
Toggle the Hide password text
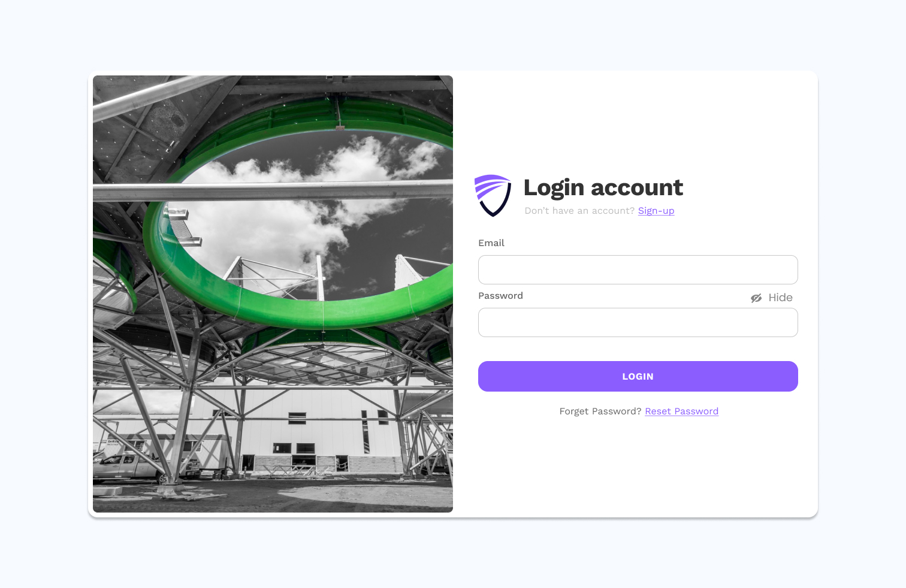(780, 298)
